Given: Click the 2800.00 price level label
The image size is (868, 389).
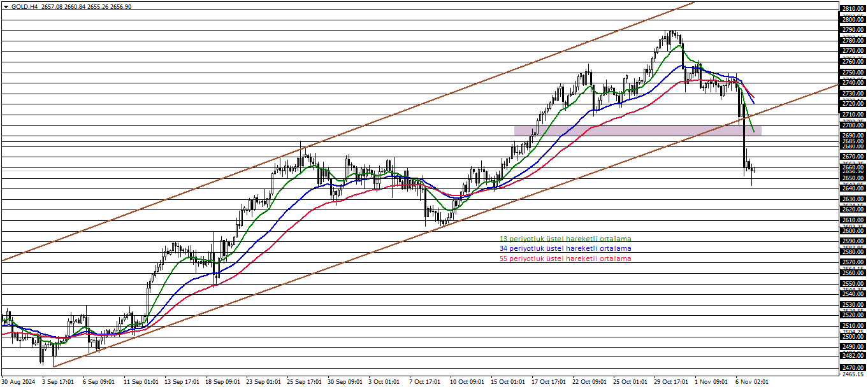Looking at the screenshot, I should click(x=853, y=20).
